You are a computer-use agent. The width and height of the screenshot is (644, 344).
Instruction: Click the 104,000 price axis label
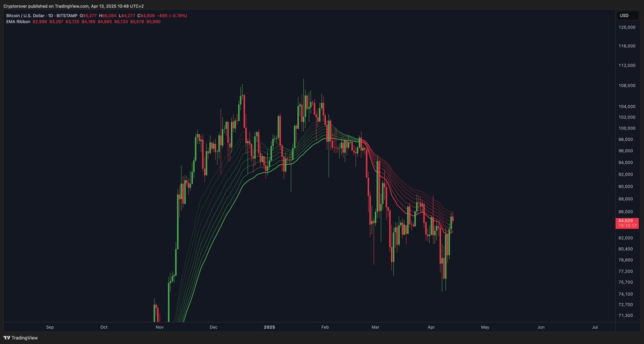627,107
